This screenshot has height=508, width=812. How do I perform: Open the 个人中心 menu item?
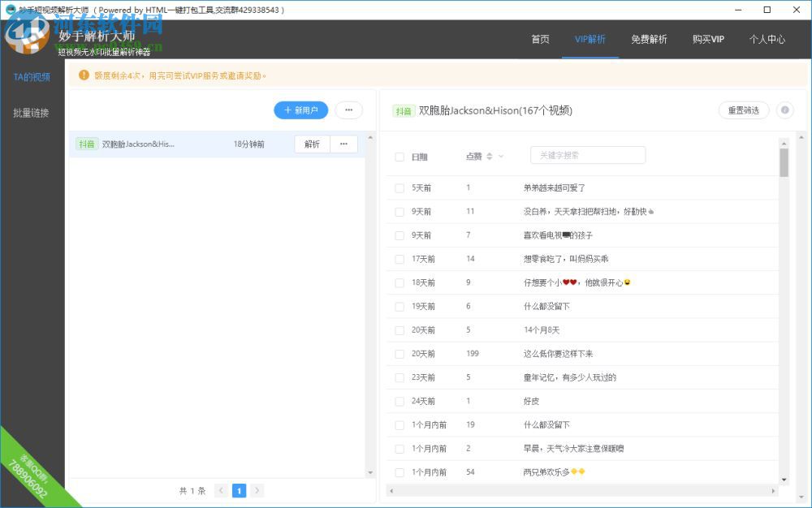click(767, 38)
